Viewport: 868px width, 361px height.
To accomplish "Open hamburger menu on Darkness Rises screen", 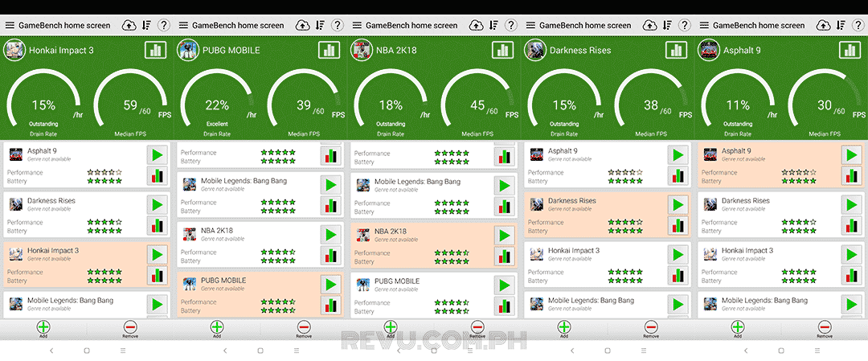I will [530, 26].
